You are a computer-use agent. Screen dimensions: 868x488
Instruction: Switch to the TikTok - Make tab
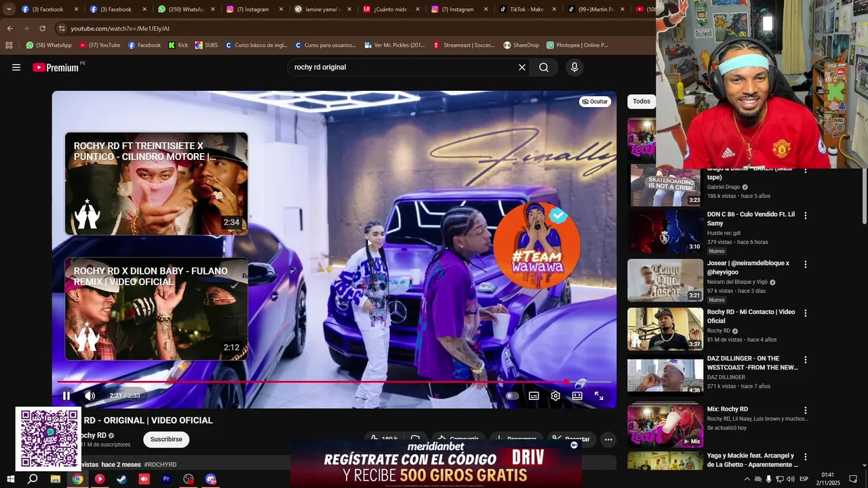point(526,9)
